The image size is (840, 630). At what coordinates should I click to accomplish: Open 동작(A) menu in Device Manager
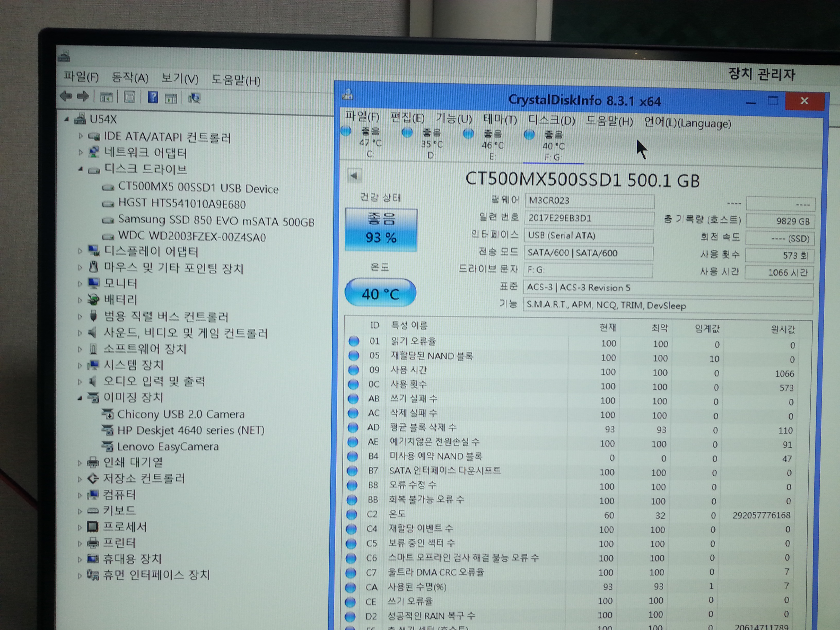click(130, 78)
